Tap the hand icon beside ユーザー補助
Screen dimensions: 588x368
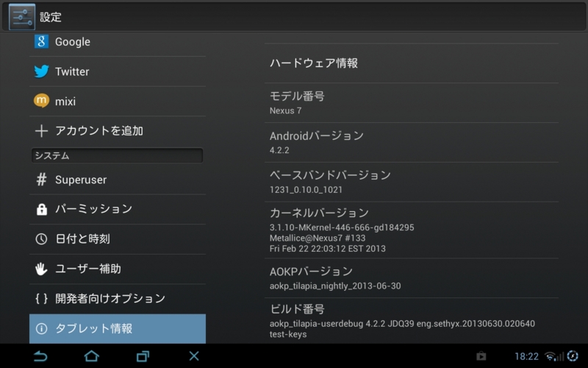click(x=41, y=269)
